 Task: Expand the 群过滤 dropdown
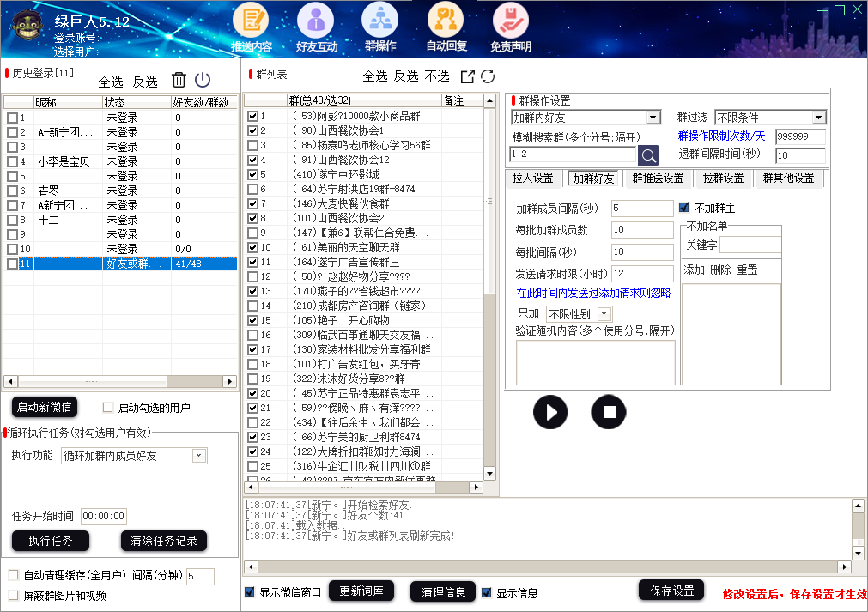818,118
